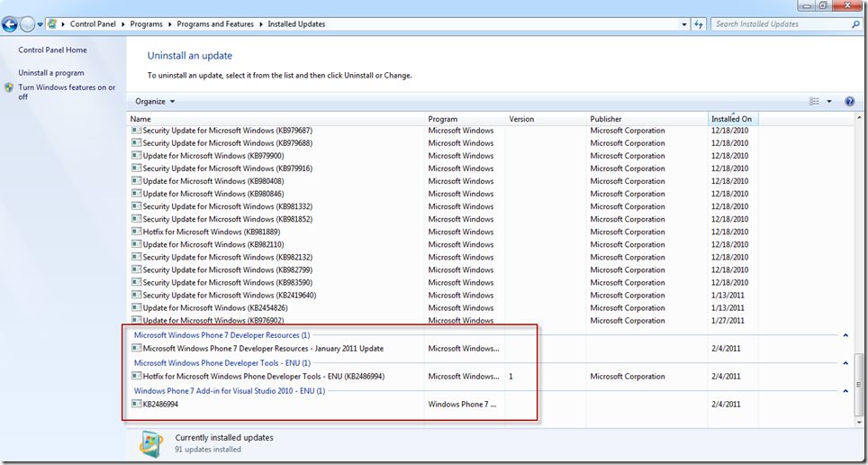
Task: Open Control Panel Home link
Action: pyautogui.click(x=52, y=50)
